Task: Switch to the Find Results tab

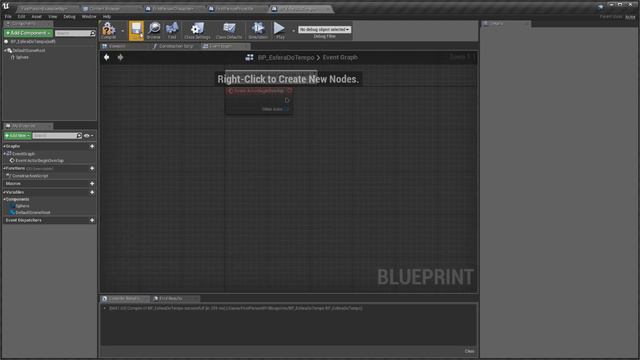Action: tap(175, 299)
